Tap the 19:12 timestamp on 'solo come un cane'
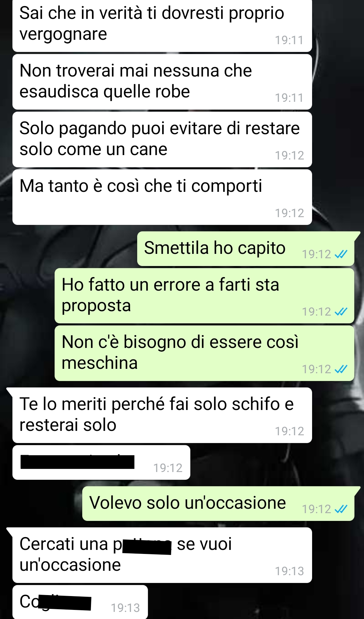Screen dimensions: 364x619 click(x=289, y=155)
